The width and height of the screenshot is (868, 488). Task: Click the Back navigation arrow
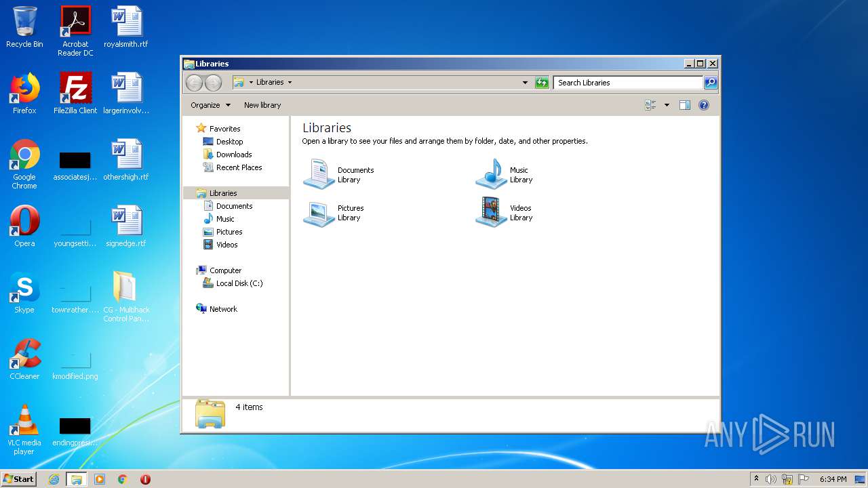tap(194, 83)
